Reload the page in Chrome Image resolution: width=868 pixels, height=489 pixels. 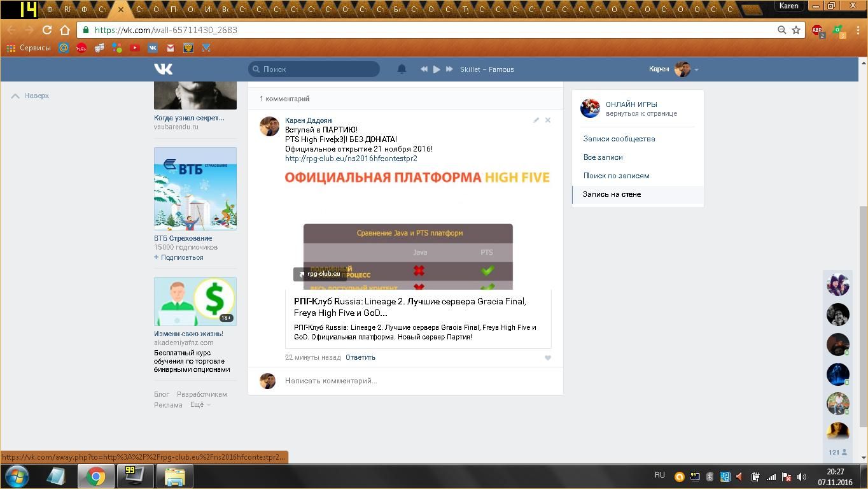pyautogui.click(x=46, y=30)
